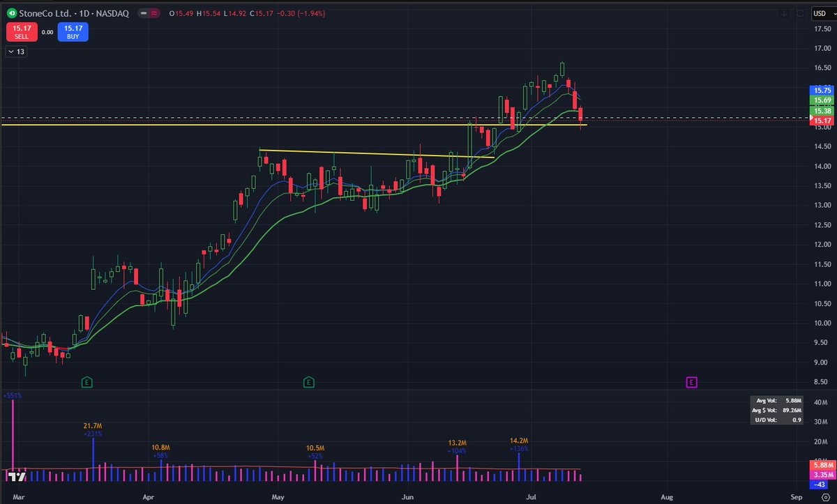Click the +551% volume label
837x504 pixels.
13,395
